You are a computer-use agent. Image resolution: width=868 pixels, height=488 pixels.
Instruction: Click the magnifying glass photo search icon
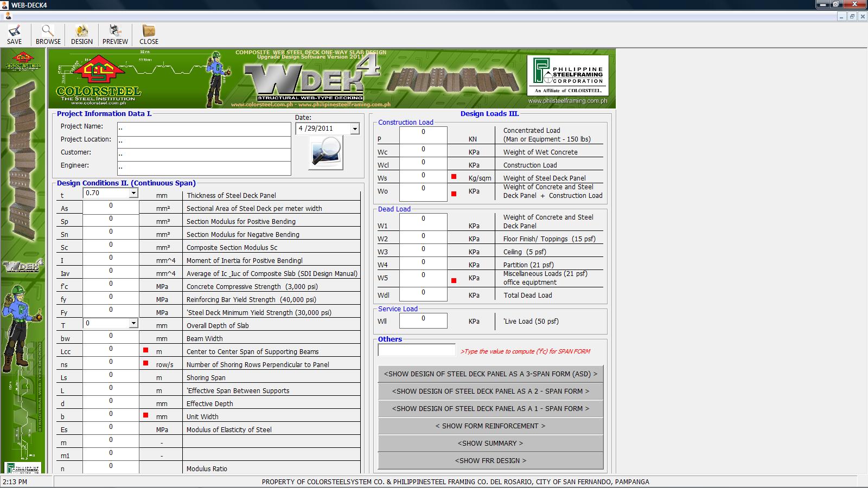coord(325,152)
